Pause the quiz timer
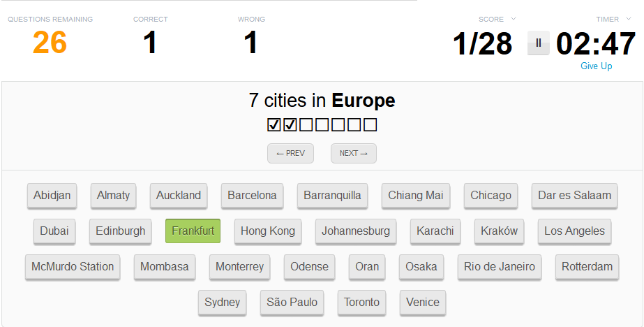The height and width of the screenshot is (327, 644). 539,43
